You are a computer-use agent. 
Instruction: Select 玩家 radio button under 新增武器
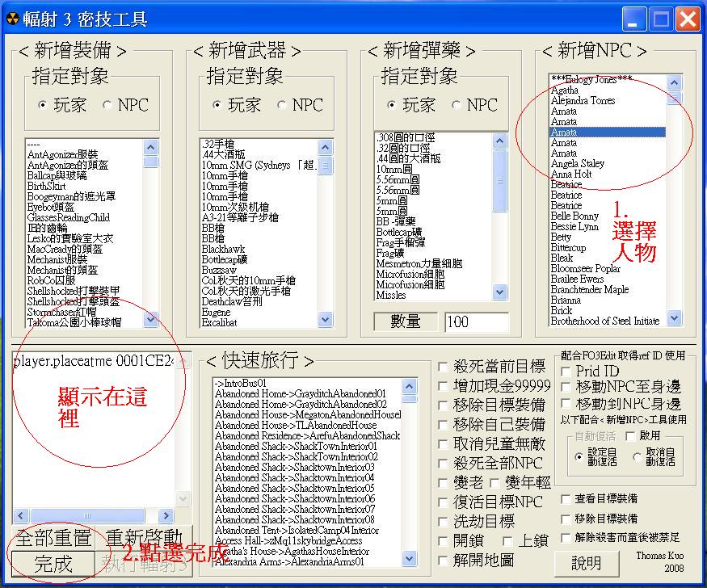[x=217, y=105]
